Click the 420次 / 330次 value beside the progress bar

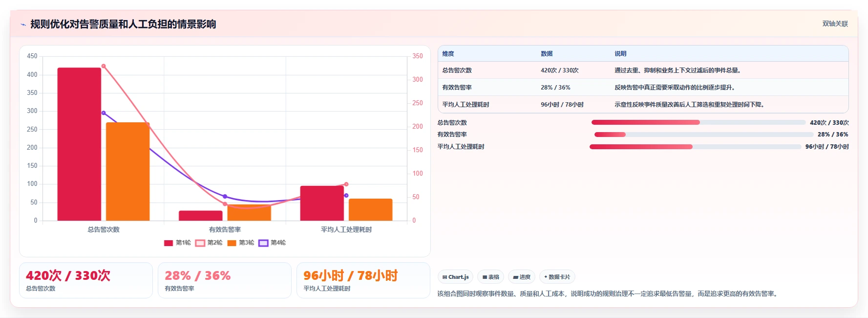pyautogui.click(x=829, y=123)
